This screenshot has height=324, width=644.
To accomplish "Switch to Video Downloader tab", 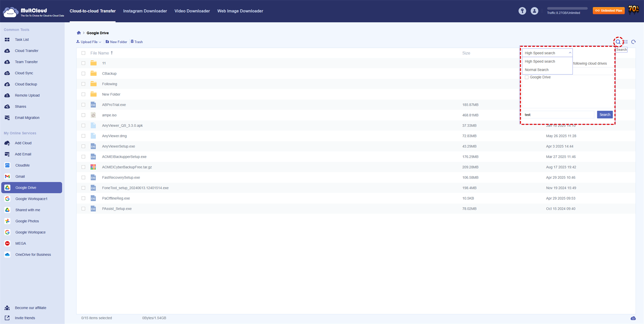I will pos(192,11).
